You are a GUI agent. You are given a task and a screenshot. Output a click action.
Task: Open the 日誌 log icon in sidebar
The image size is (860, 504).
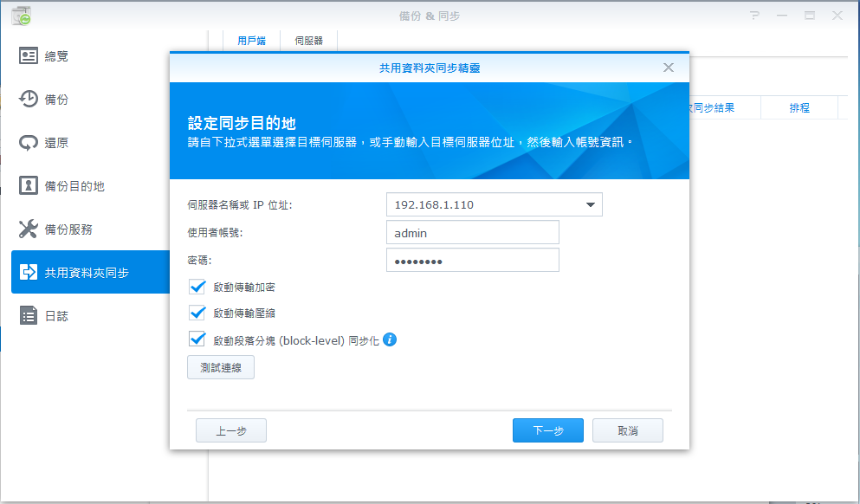pyautogui.click(x=29, y=315)
